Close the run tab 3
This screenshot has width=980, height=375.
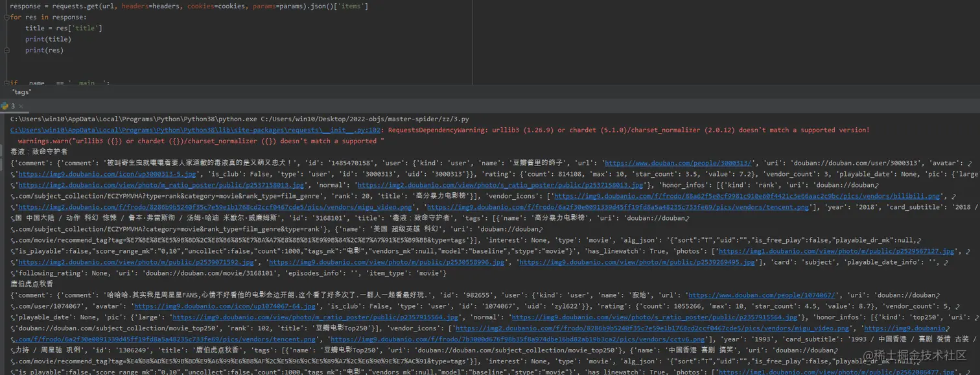click(x=21, y=106)
